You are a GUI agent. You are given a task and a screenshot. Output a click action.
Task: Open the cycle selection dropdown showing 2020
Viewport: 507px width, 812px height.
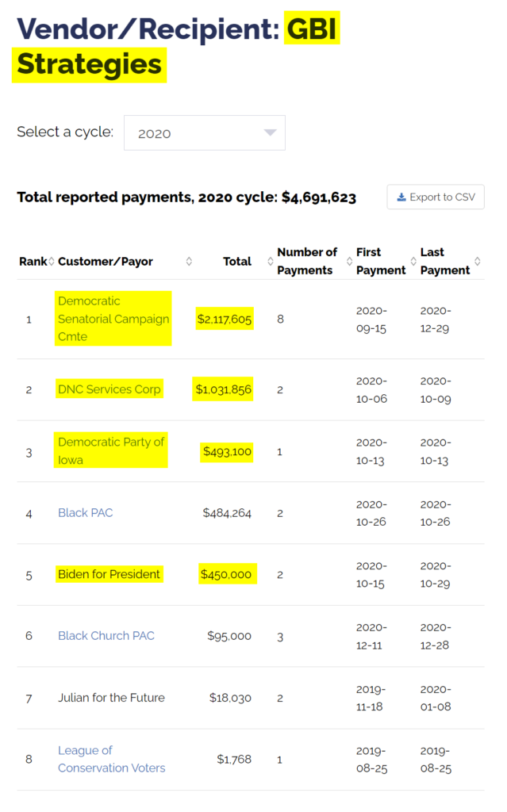(204, 132)
